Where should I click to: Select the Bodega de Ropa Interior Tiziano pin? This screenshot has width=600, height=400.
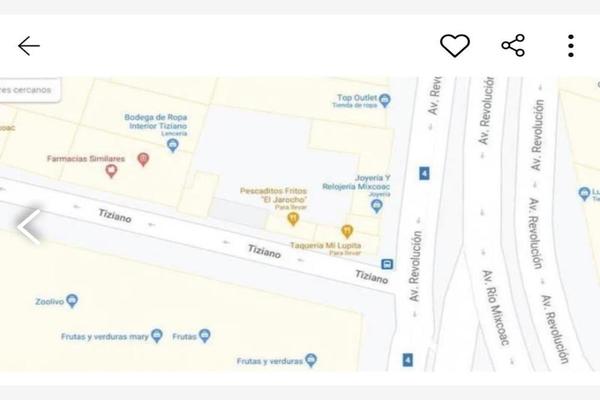173,145
